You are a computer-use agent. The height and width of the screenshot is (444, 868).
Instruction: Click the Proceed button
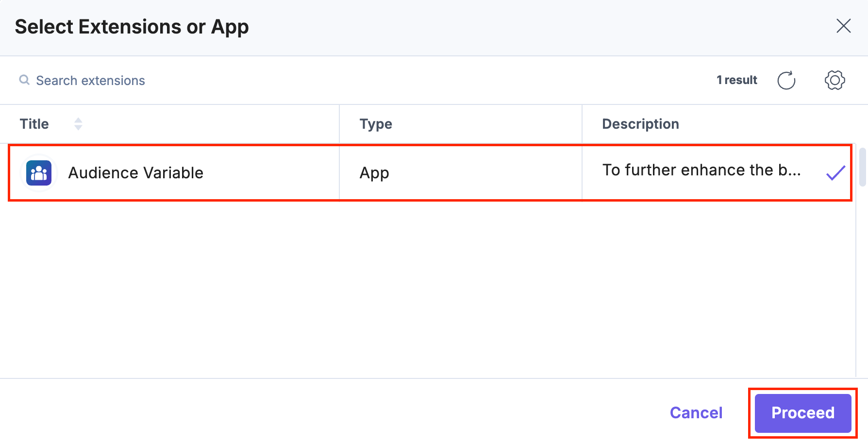pyautogui.click(x=803, y=413)
